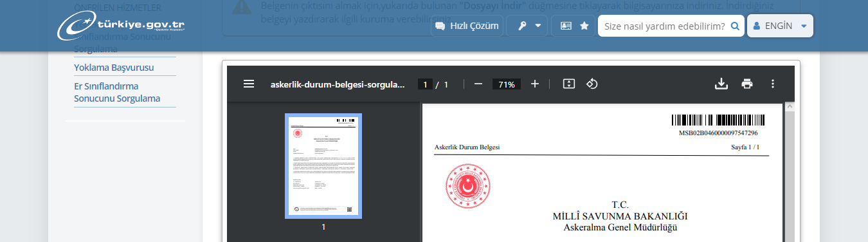Screen dimensions: 868x242
Task: Open the PDF viewer more-actions menu
Action: coord(773,84)
